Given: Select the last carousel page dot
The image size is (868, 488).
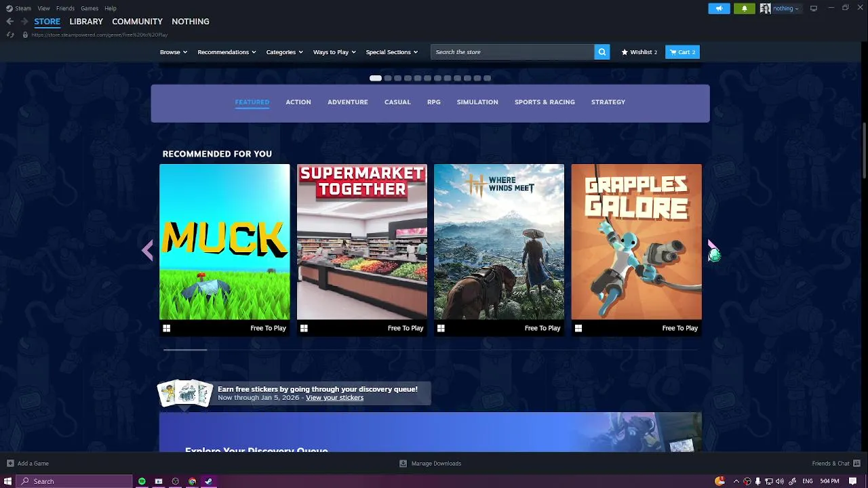Looking at the screenshot, I should (487, 78).
